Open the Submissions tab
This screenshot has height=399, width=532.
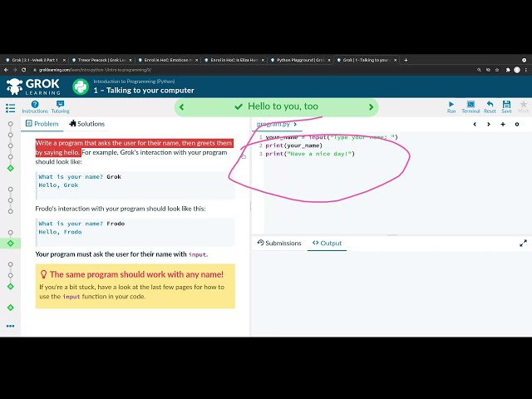tap(279, 243)
